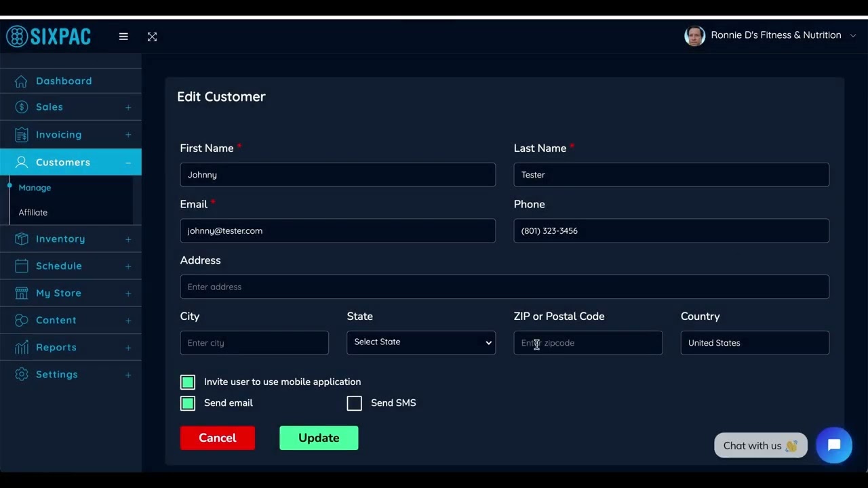Image resolution: width=868 pixels, height=488 pixels.
Task: Expand Reports submenu plus sign
Action: 128,348
